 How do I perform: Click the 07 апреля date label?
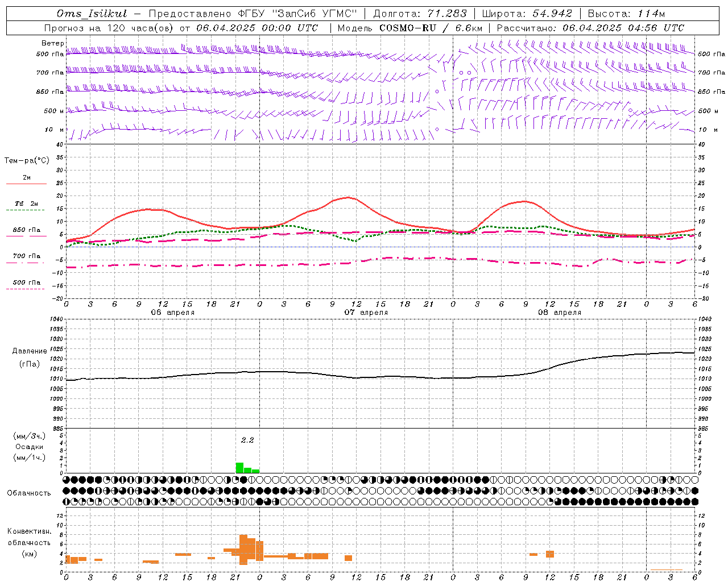tap(366, 313)
